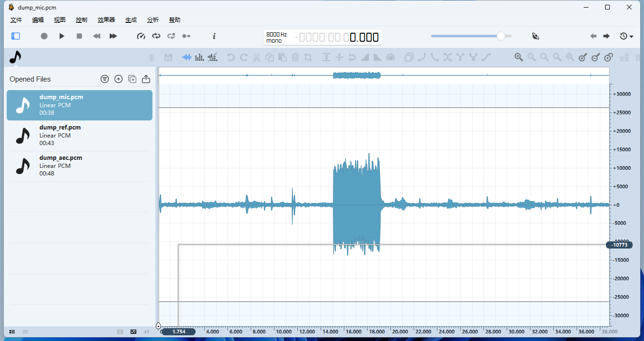Click the vertical zoom out icon

click(596, 57)
